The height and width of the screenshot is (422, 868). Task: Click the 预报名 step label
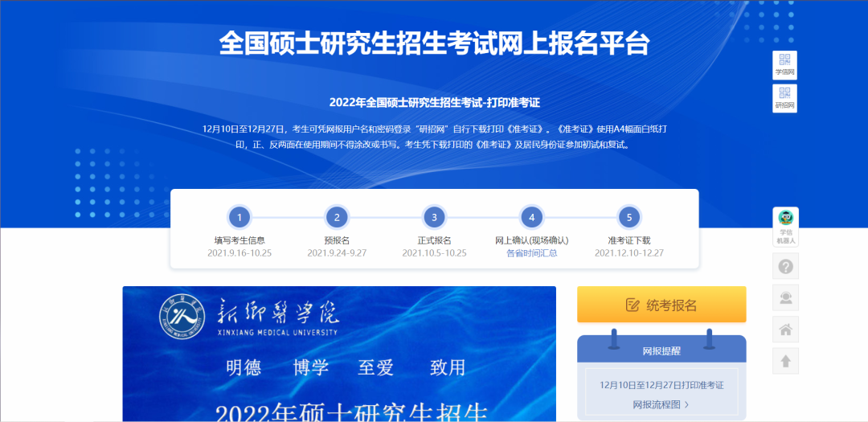337,240
